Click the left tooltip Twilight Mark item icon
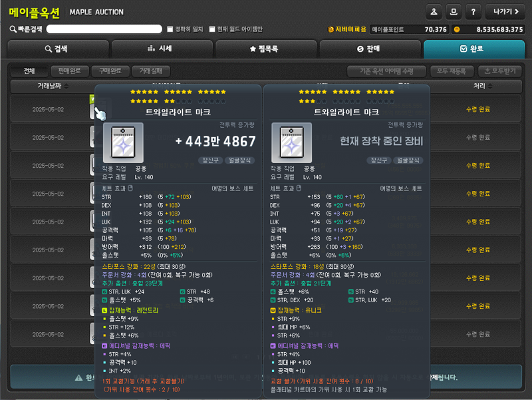 coord(123,142)
